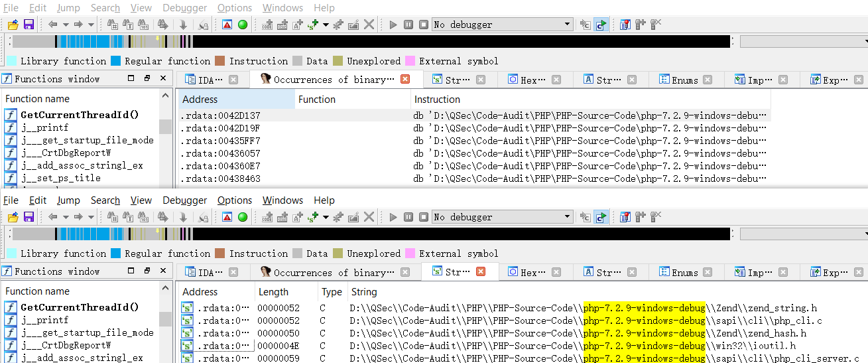Click the open file icon in upper toolbar
Image resolution: width=868 pixels, height=363 pixels.
[13, 25]
